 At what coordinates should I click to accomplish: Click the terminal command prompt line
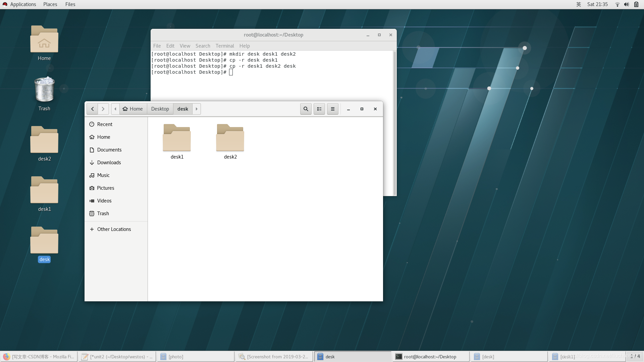point(192,72)
